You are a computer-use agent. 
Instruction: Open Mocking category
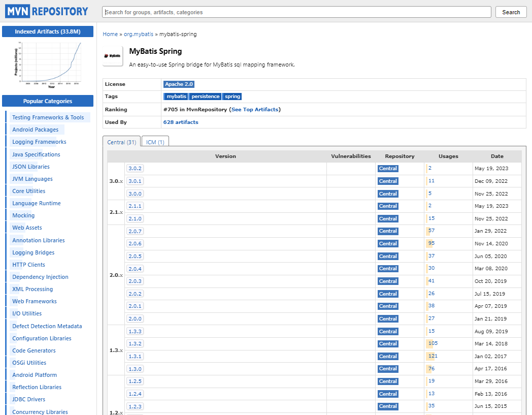23,216
